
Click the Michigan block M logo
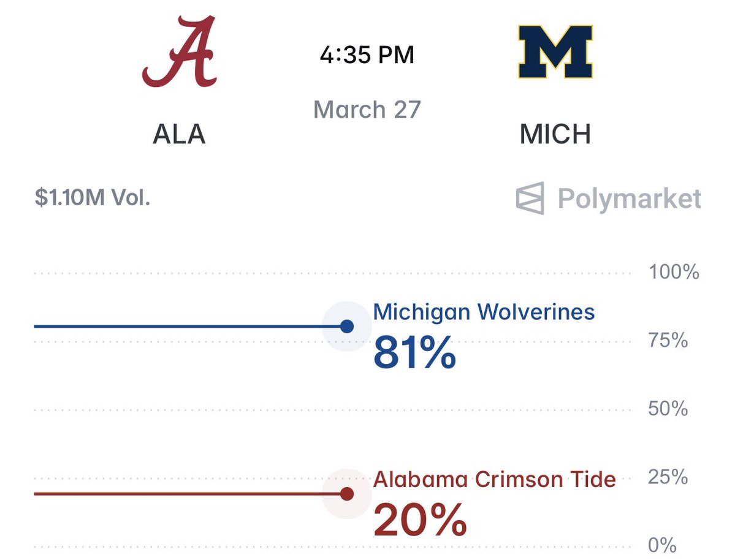[555, 52]
